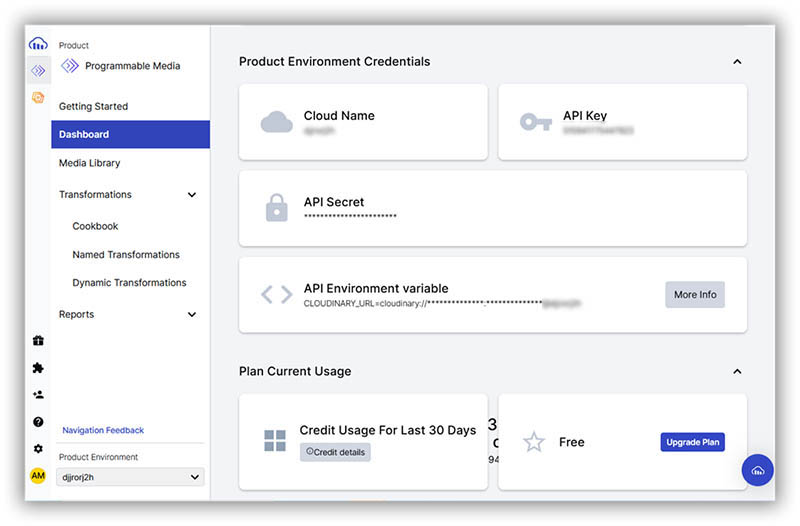Click the Programmable Media product name
The width and height of the screenshot is (800, 526).
tap(133, 66)
